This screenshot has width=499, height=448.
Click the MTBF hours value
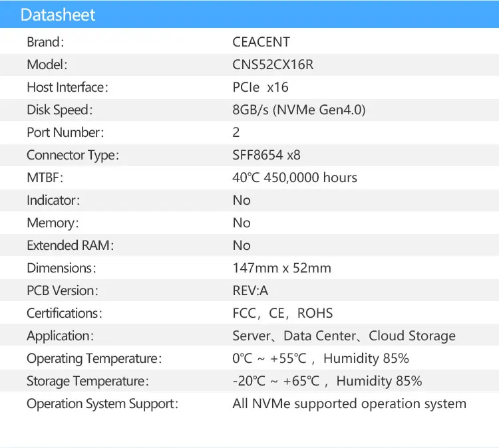[295, 177]
